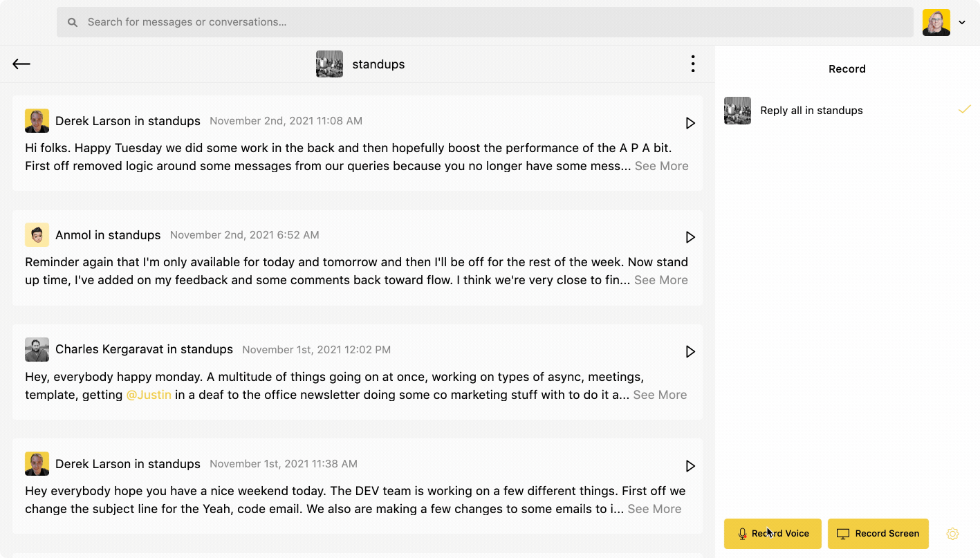Play Derek Larson's November 1st message
Screen dimensions: 980x558
[x=689, y=466]
